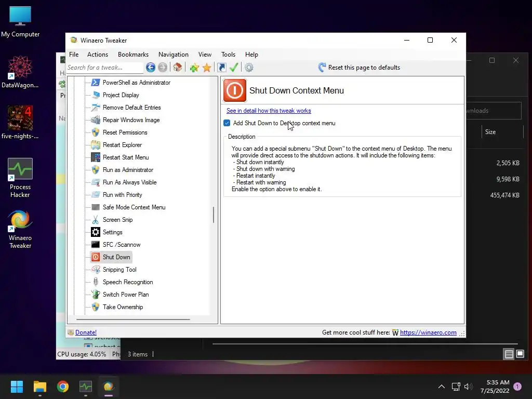Viewport: 532px width, 399px height.
Task: Select Run with Priority tree item
Action: pos(122,195)
